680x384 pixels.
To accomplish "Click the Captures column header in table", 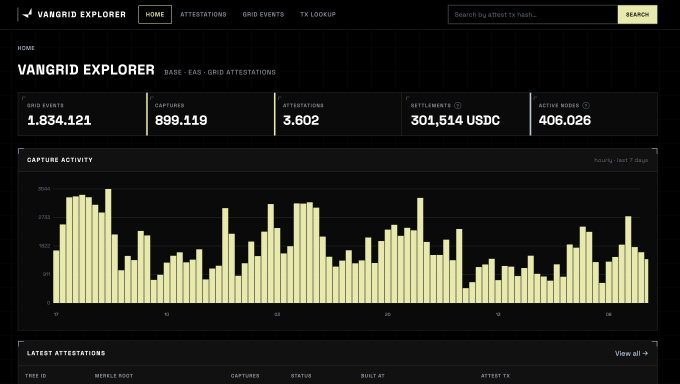I will pyautogui.click(x=245, y=376).
